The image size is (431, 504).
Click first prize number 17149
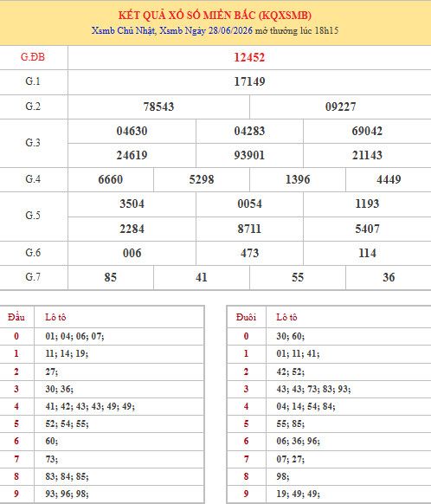(249, 81)
